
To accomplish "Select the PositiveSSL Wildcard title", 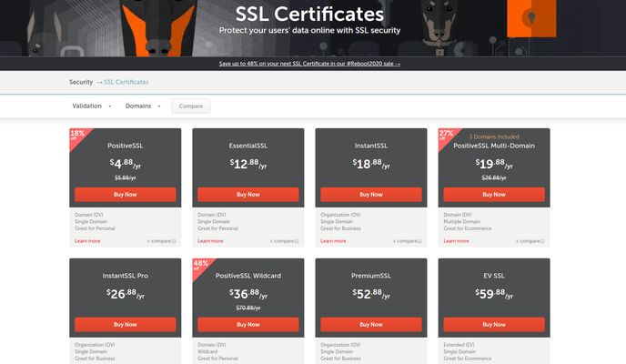I will (248, 276).
